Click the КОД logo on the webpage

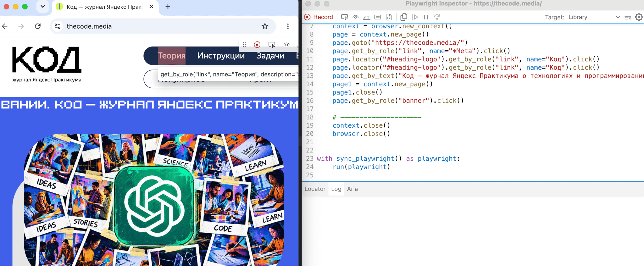point(47,60)
